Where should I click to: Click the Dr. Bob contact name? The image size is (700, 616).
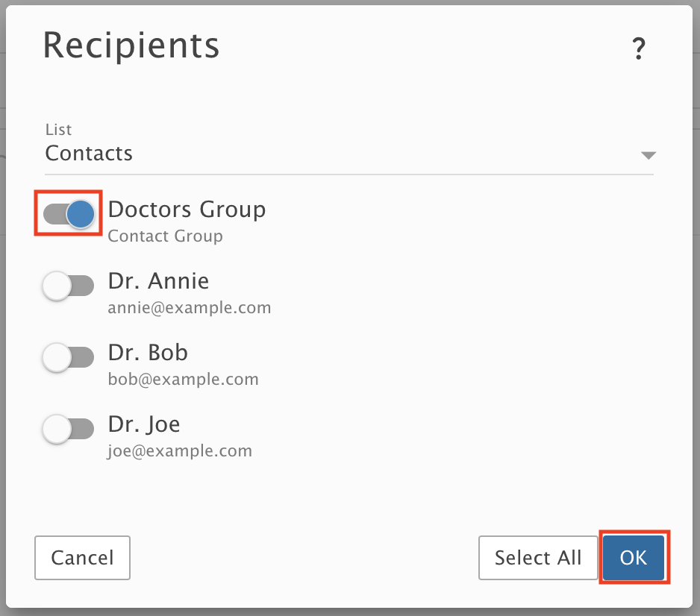pos(148,353)
